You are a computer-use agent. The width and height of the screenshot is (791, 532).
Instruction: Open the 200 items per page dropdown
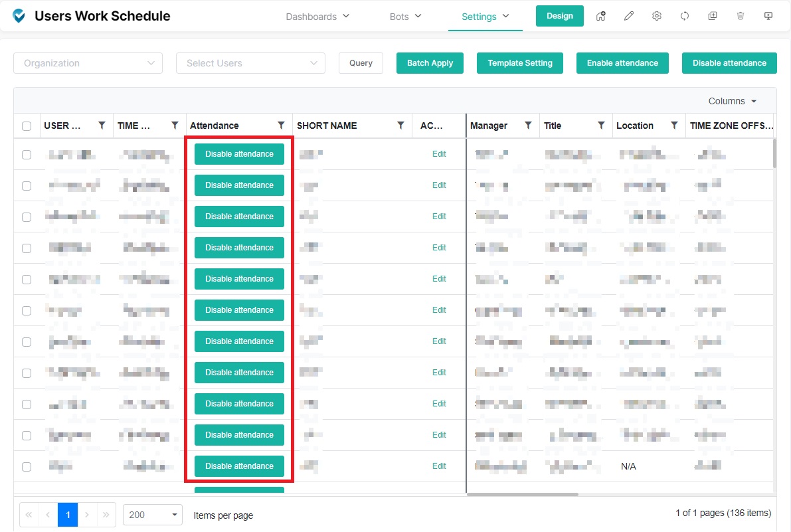tap(153, 515)
